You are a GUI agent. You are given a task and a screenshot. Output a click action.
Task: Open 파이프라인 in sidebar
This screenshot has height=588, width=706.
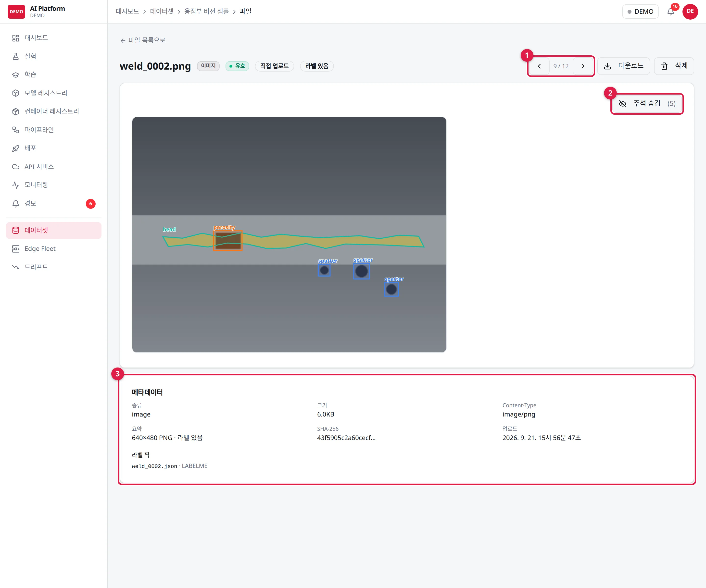[54, 130]
